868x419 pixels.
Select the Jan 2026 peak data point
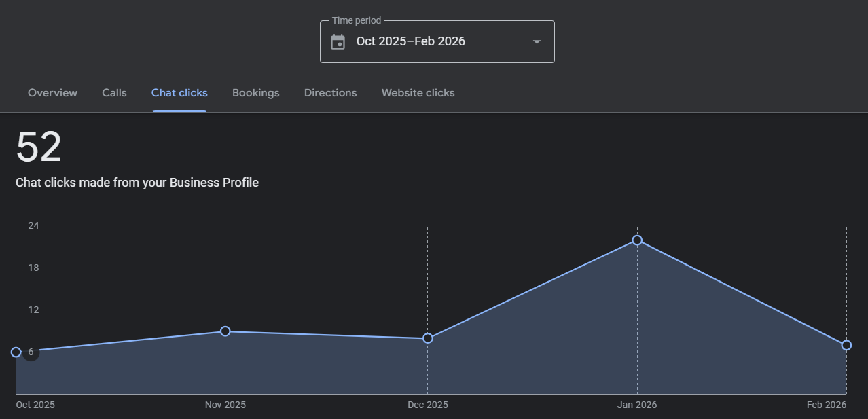tap(637, 240)
